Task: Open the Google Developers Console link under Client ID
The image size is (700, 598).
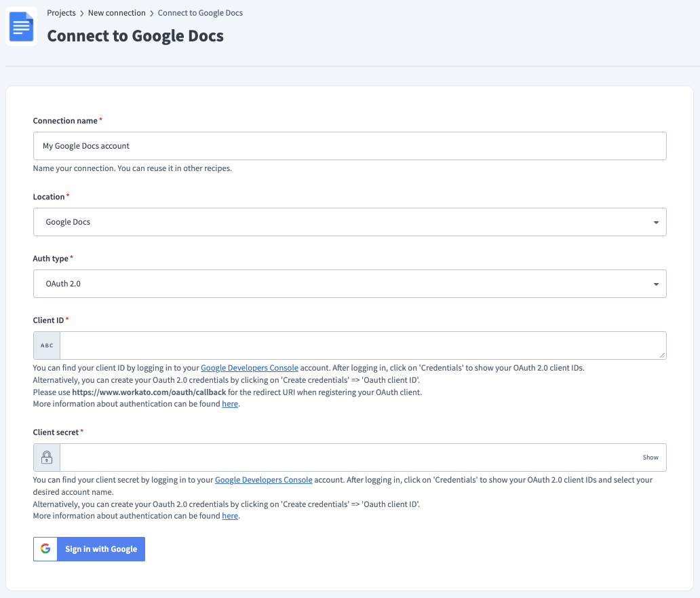Action: click(250, 367)
